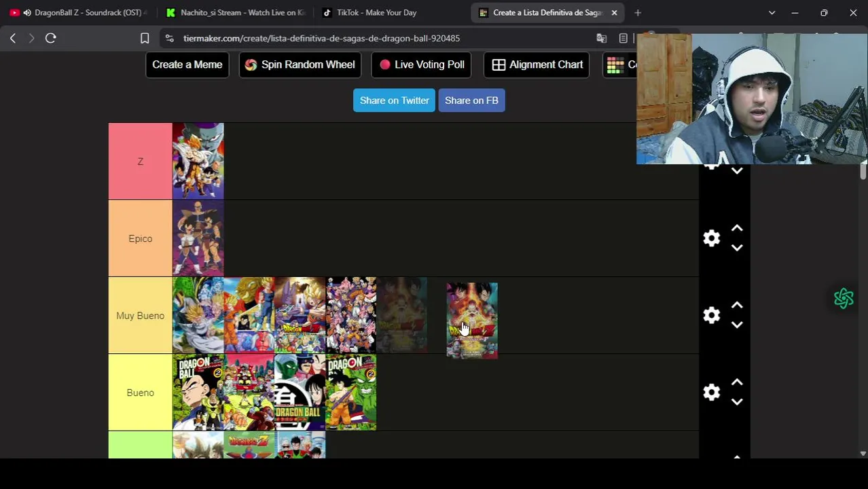This screenshot has width=868, height=489.
Task: Open settings gear for Epico tier
Action: coord(711,238)
